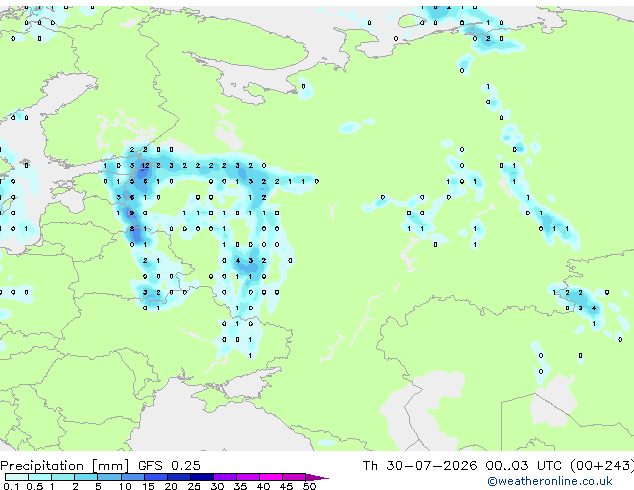Click the 'Th 30-07-2026' date text

coord(420,466)
